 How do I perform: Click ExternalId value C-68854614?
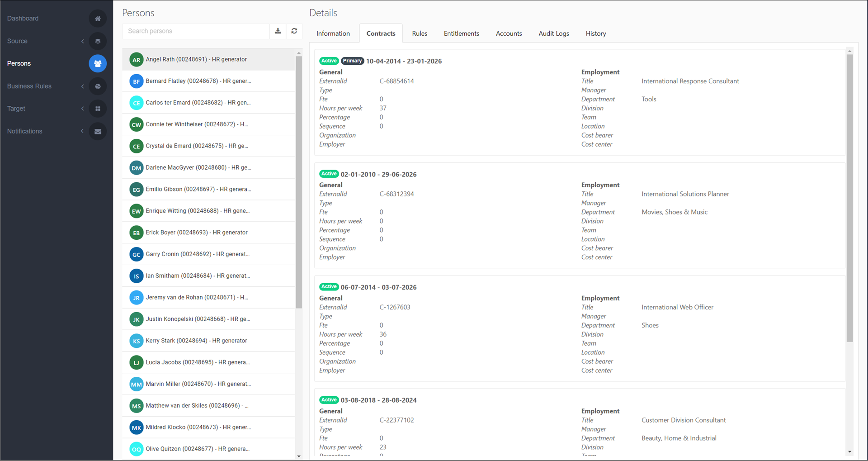pos(396,81)
